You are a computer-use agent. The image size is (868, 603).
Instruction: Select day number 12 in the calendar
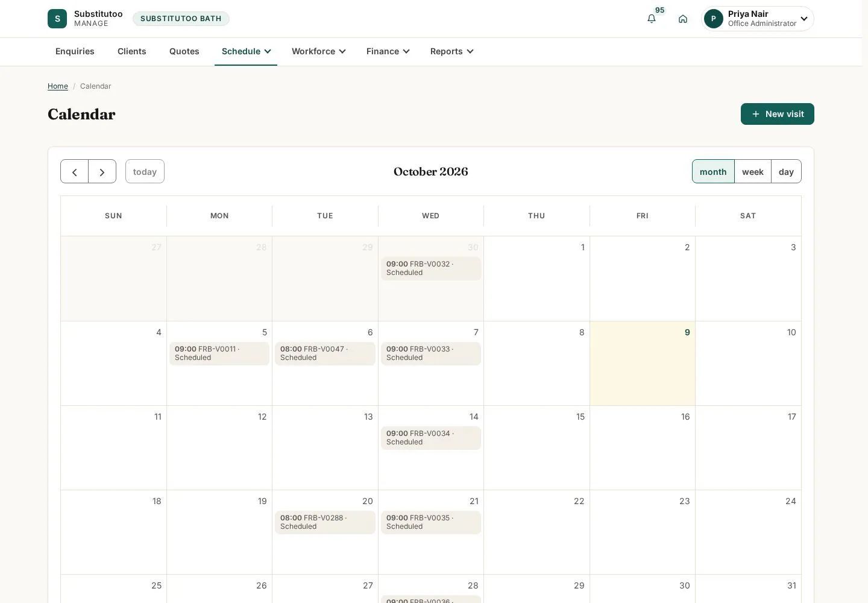click(262, 417)
